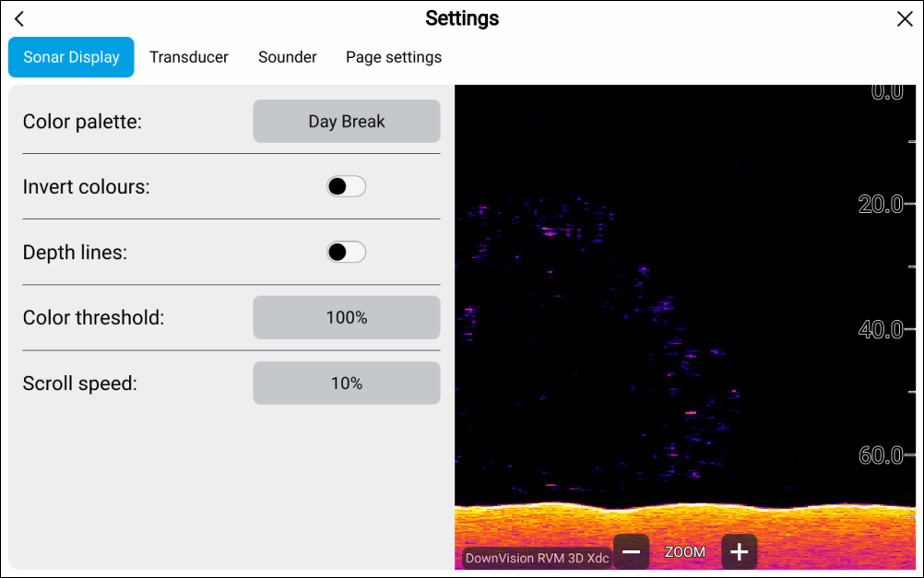Click the 60.0 depth scale marker
This screenshot has width=924, height=578.
pyautogui.click(x=881, y=455)
